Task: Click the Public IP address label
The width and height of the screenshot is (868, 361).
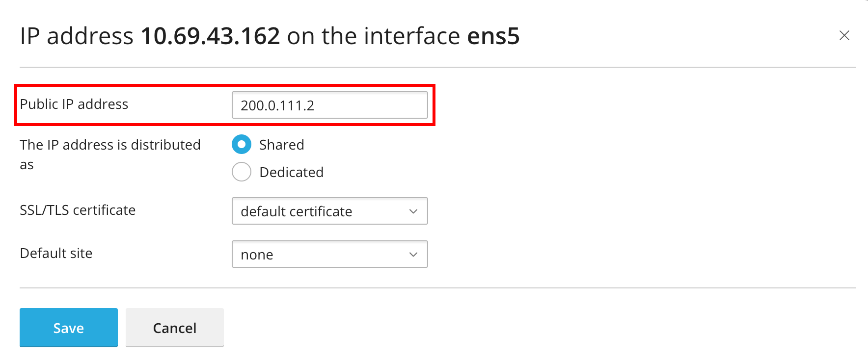Action: click(x=74, y=104)
